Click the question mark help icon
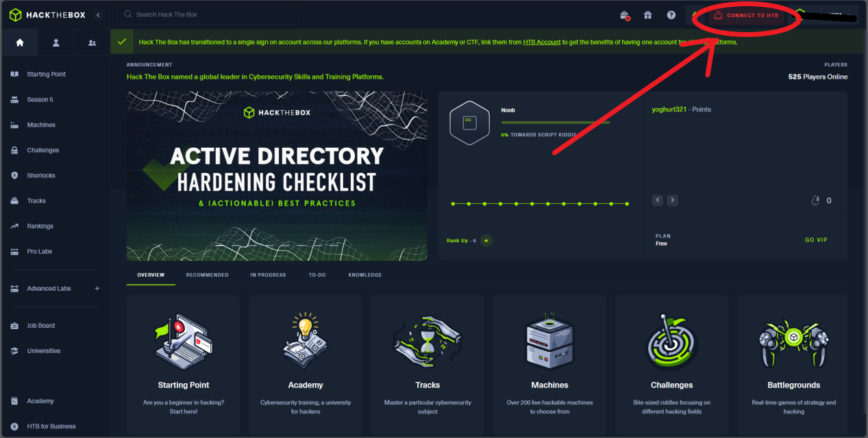 point(671,15)
